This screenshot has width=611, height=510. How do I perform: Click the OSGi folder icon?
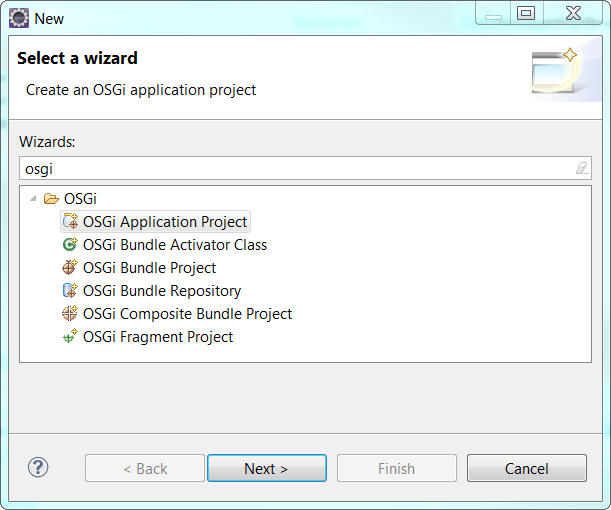coord(51,199)
